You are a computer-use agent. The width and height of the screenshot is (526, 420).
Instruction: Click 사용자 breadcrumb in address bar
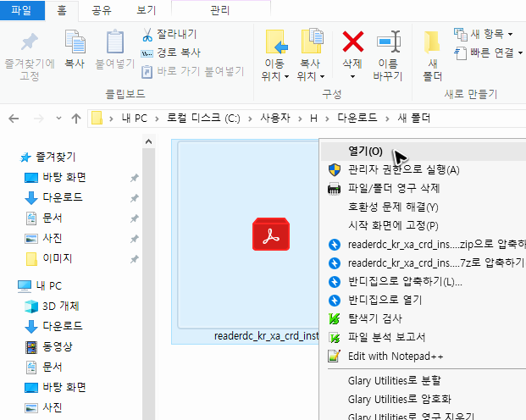pos(275,118)
